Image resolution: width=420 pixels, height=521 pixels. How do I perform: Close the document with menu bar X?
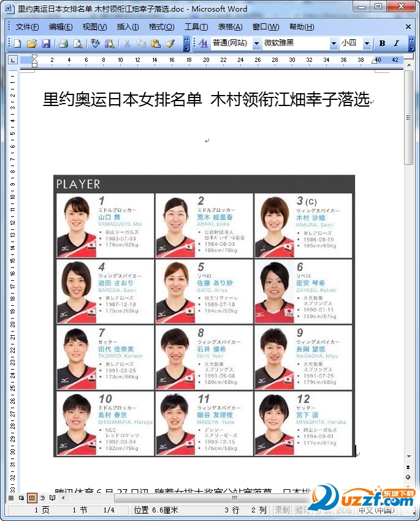[408, 27]
